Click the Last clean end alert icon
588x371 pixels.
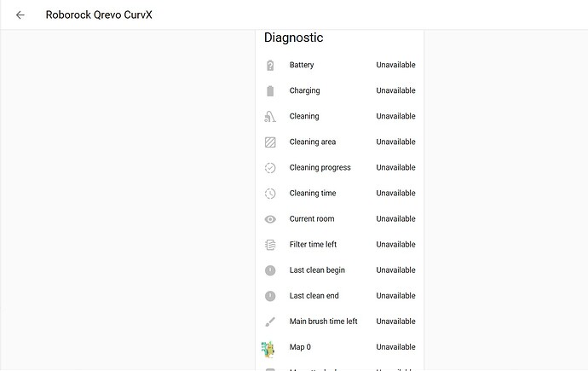pos(270,296)
